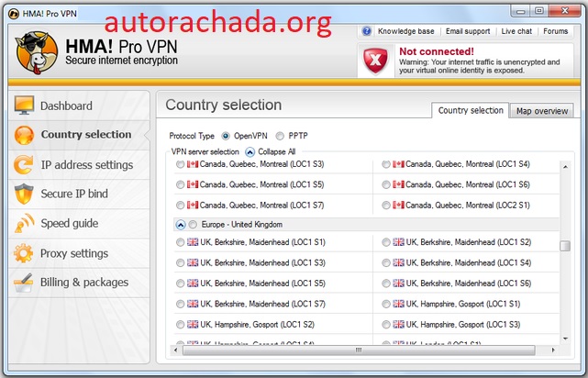This screenshot has width=588, height=378.
Task: Click text 'UK, Berkshire, Maidenhead (LOC1 S7)'
Action: [263, 304]
